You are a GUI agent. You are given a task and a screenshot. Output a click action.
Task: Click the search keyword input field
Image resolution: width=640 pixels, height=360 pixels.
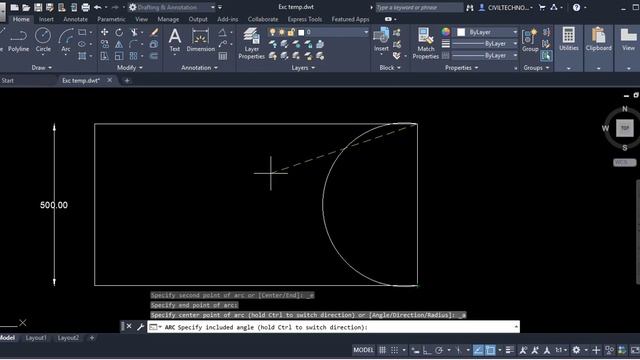click(x=419, y=7)
